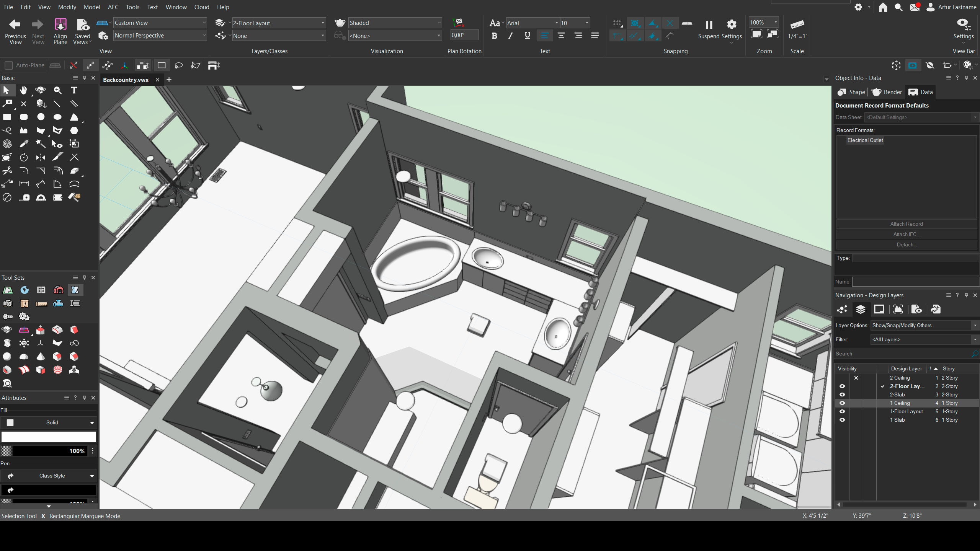The image size is (980, 551).
Task: Toggle visibility of 2-Floor Layout layer
Action: 842,386
